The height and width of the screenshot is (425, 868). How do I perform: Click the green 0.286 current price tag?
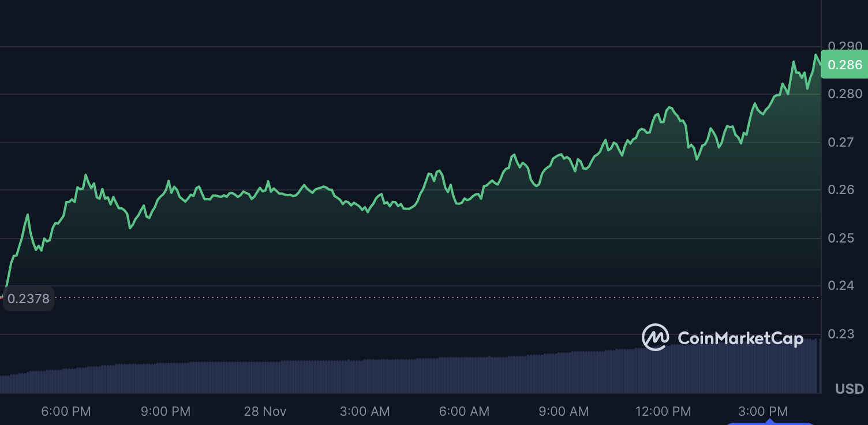tap(844, 65)
